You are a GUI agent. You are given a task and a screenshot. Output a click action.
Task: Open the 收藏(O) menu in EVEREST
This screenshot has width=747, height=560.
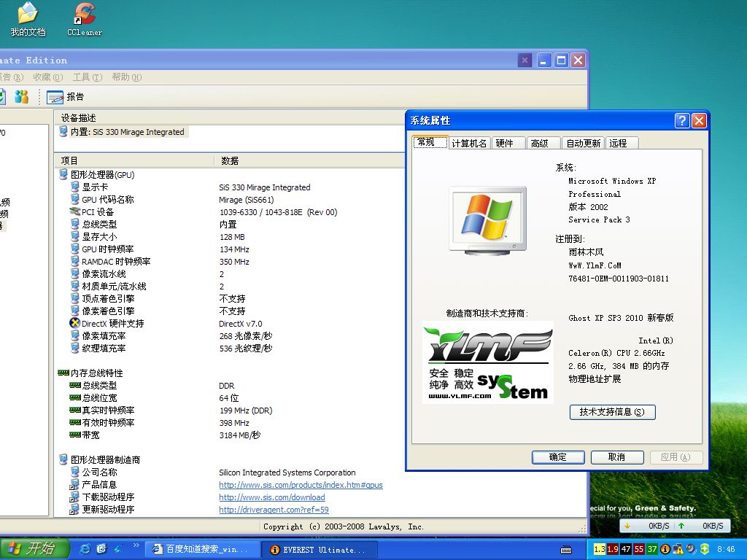coord(47,77)
